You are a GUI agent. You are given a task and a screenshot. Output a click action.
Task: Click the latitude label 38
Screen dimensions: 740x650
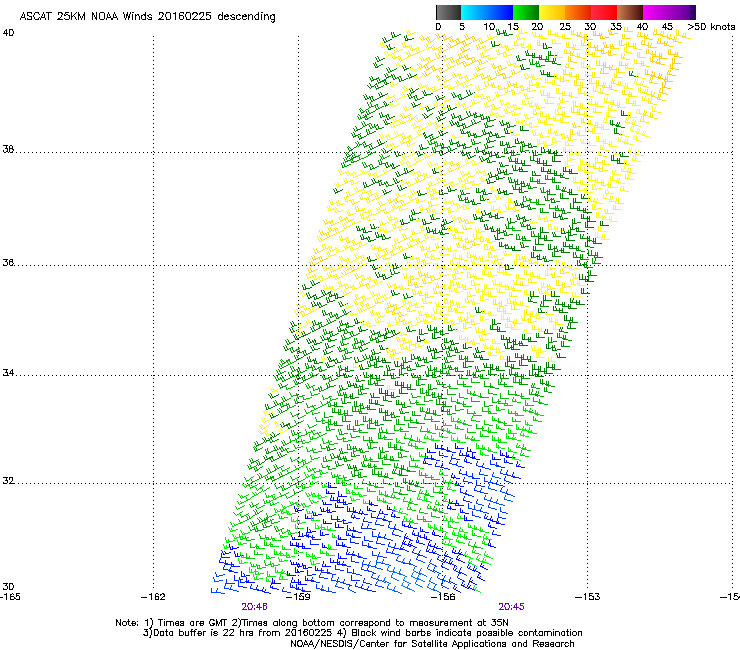pos(8,150)
